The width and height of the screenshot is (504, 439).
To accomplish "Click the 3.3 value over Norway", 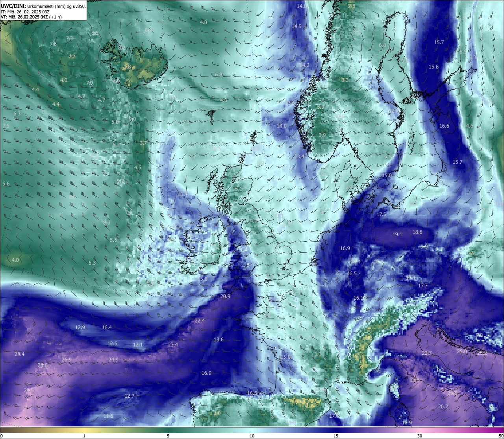I will click(x=345, y=80).
